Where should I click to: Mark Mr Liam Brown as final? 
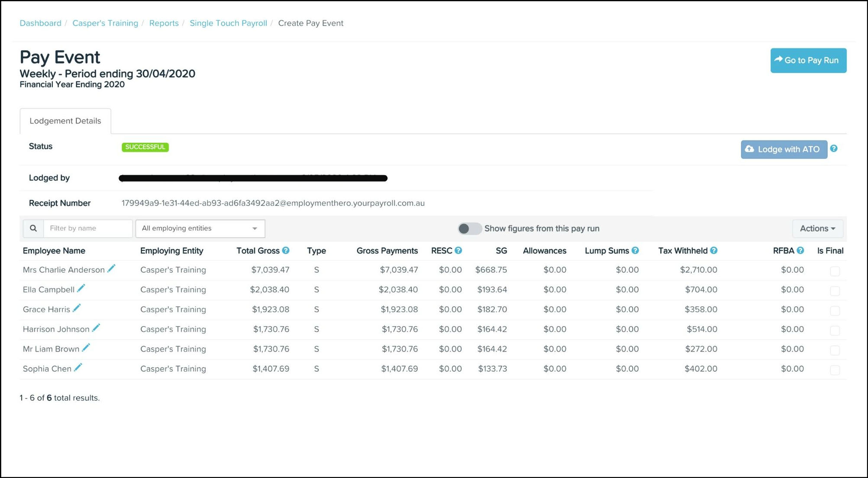(x=835, y=350)
